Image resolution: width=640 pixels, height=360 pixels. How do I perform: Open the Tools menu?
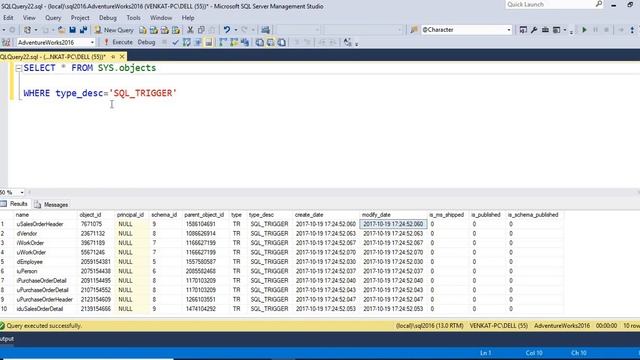tap(133, 18)
